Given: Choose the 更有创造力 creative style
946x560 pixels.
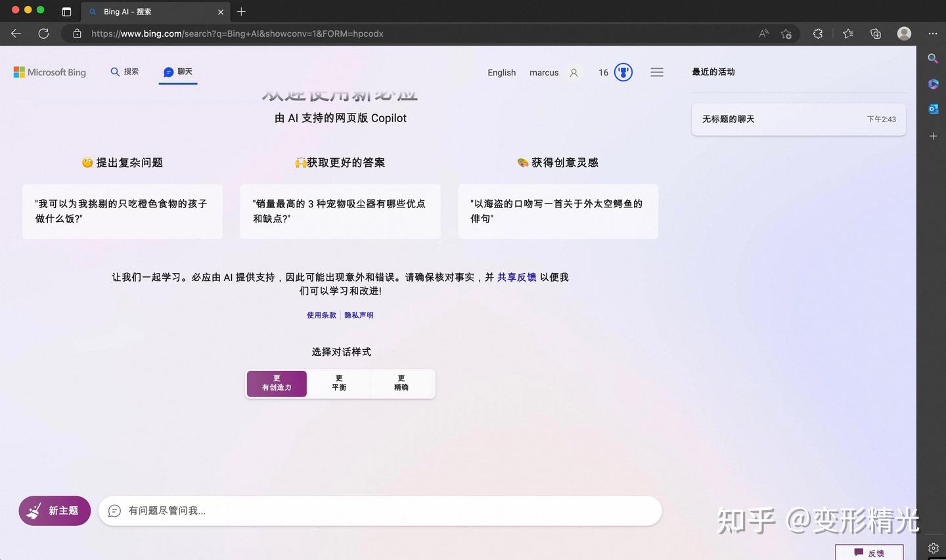Looking at the screenshot, I should click(x=277, y=383).
